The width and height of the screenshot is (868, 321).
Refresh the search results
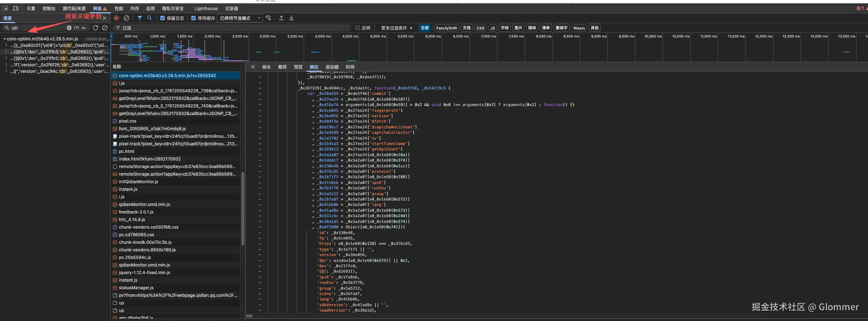[95, 28]
